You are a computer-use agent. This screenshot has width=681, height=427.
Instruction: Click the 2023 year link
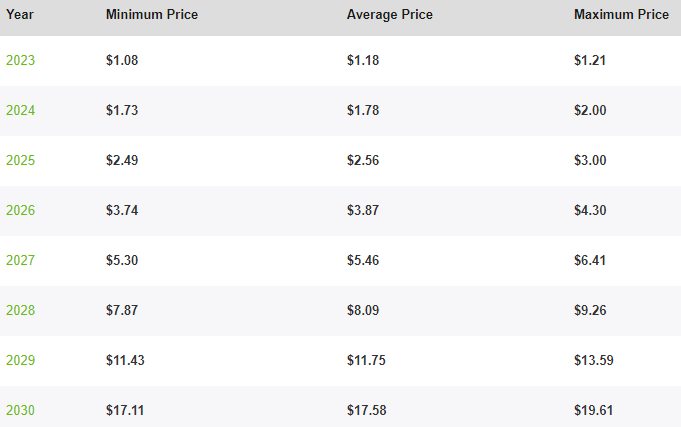click(20, 60)
